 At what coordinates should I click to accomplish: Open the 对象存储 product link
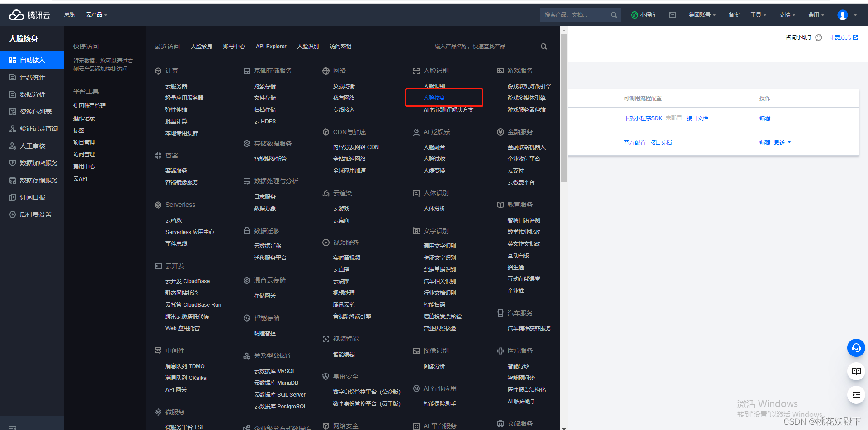click(265, 86)
